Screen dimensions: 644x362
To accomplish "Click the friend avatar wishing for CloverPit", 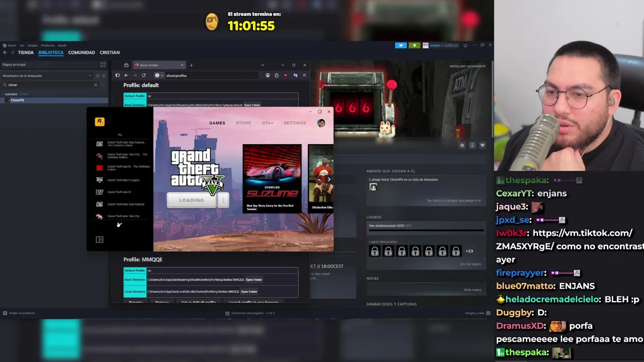I will 373,187.
